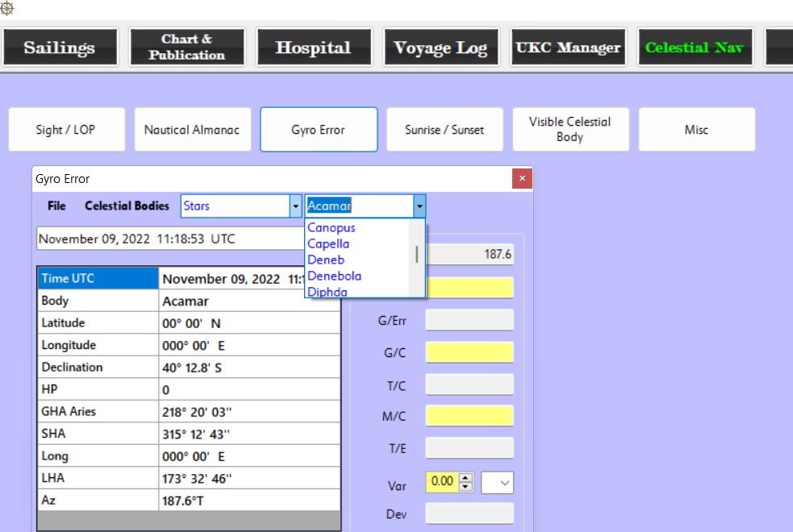Switch to the Sight / LOP tab
Image resolution: width=793 pixels, height=532 pixels.
(x=66, y=130)
